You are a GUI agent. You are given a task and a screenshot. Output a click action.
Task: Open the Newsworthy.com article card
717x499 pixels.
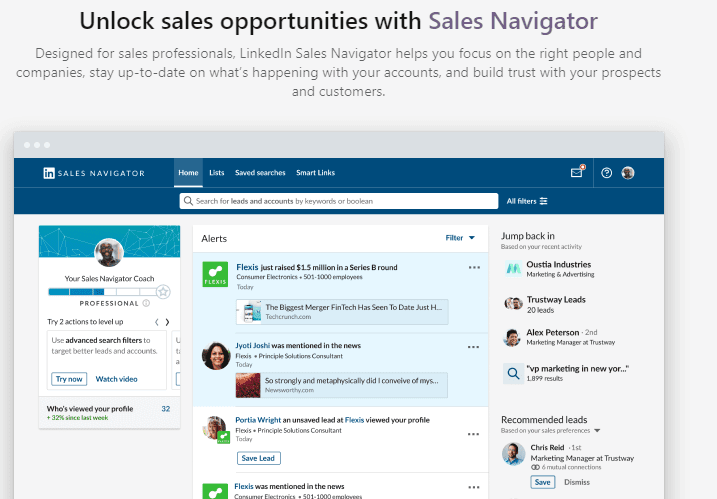(x=342, y=385)
